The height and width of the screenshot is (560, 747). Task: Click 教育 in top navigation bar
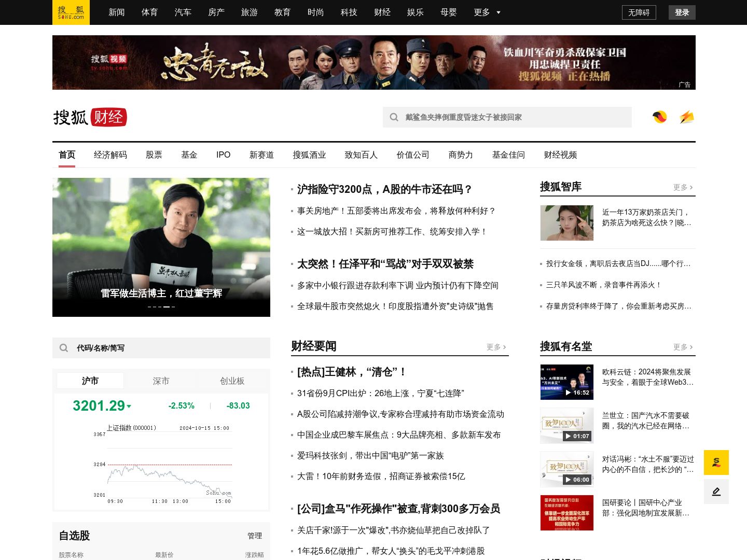pos(283,12)
